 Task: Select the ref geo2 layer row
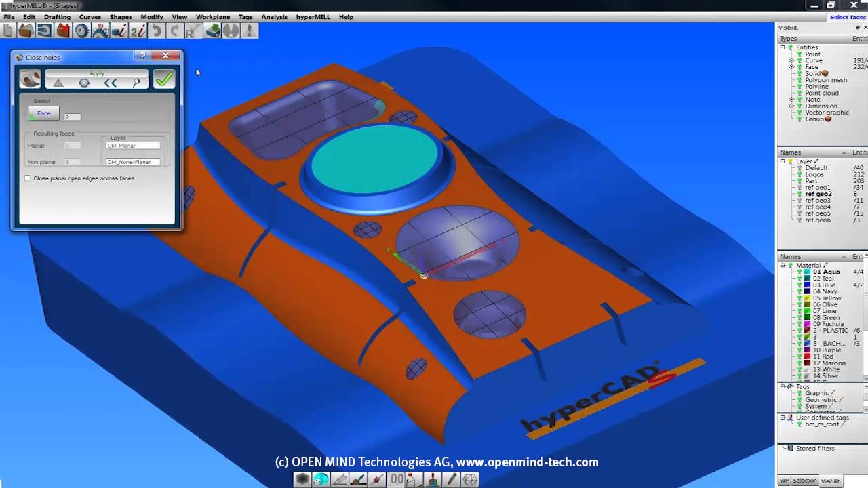pos(818,194)
